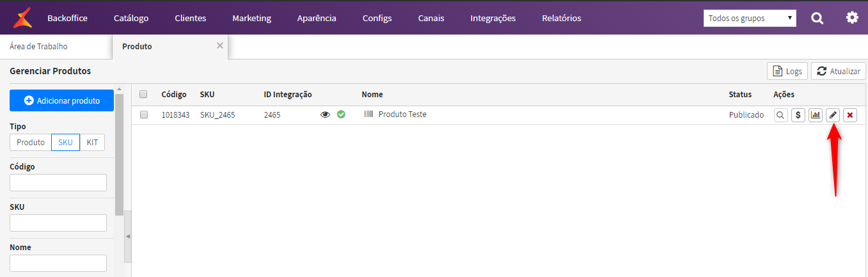Screen dimensions: 868x277
Task: Open the Integrações menu
Action: coord(493,18)
